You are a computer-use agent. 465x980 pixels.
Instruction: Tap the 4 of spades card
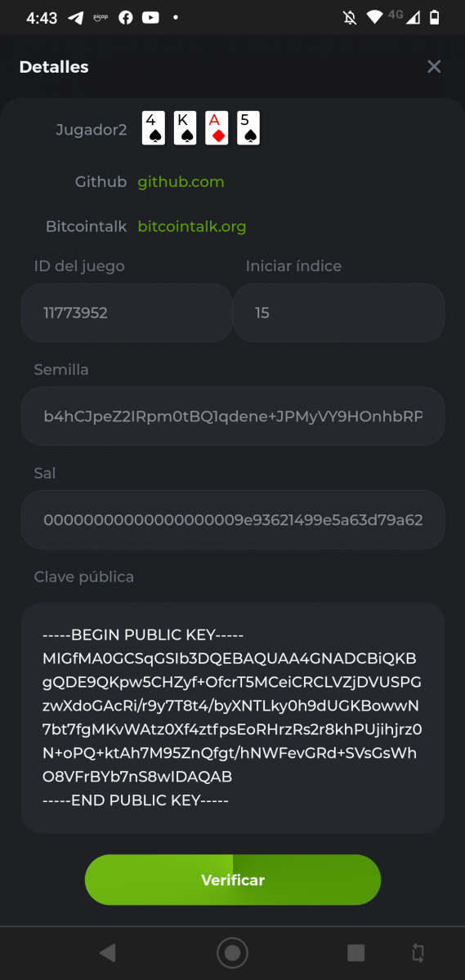(x=154, y=129)
